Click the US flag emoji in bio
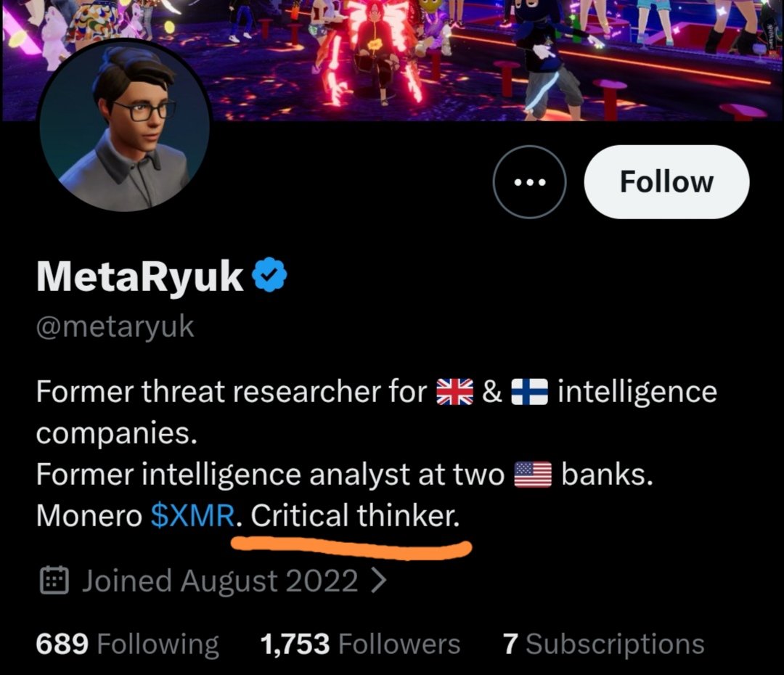Image resolution: width=784 pixels, height=675 pixels. 533,474
